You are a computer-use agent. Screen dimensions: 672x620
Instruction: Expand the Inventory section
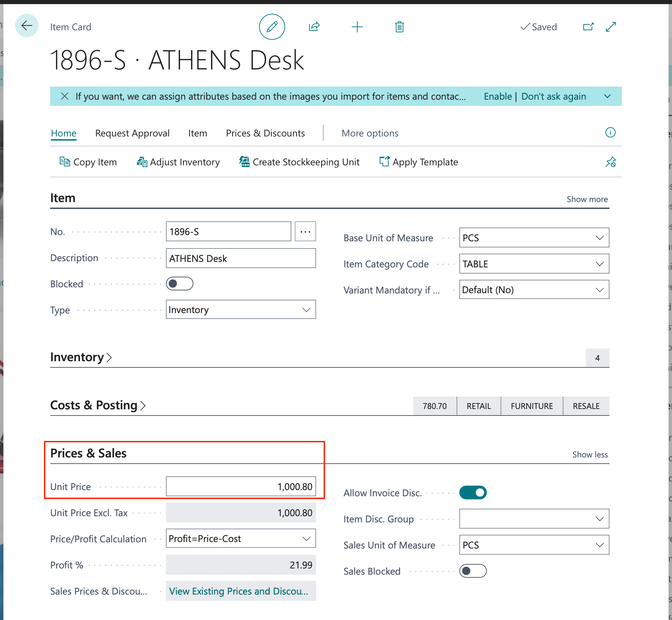81,357
